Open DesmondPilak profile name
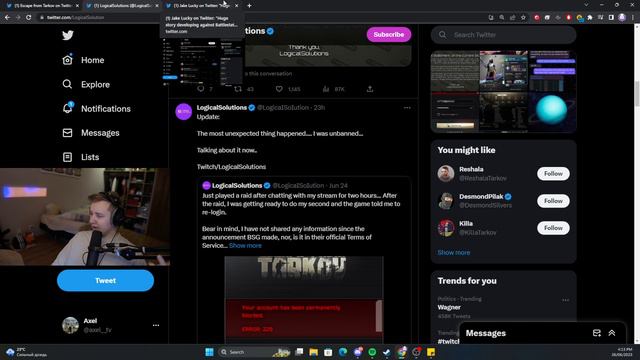The image size is (640, 360). (x=481, y=196)
